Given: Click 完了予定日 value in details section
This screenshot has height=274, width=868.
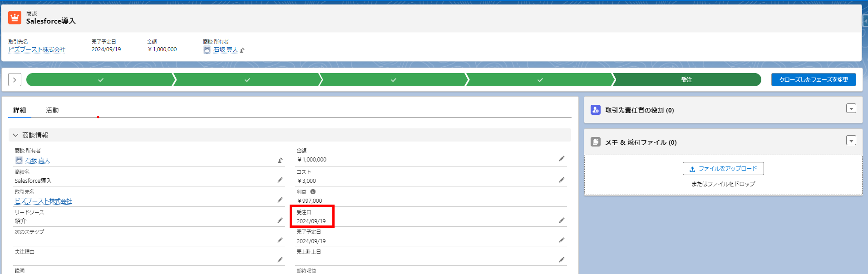Looking at the screenshot, I should coord(311,241).
